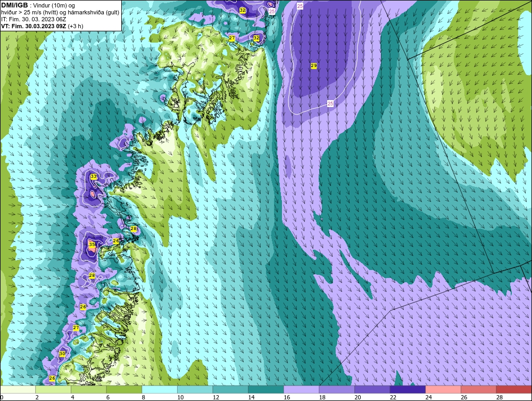The width and height of the screenshot is (532, 401).
Task: Pick the 2–4 m/s light green legend swatch
Action: coord(53,389)
